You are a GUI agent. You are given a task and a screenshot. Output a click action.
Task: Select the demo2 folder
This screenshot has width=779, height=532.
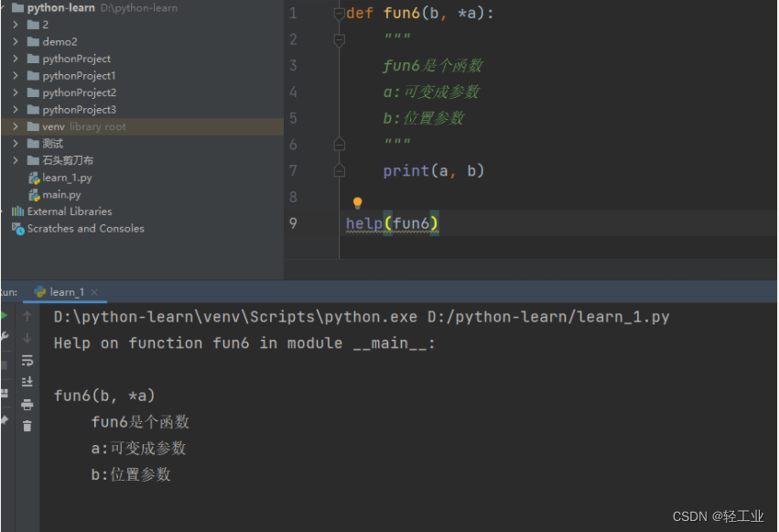coord(60,42)
